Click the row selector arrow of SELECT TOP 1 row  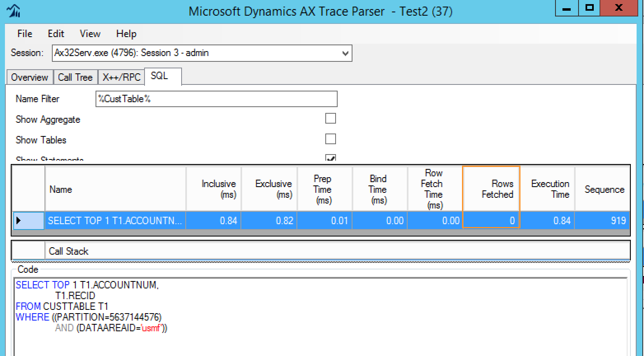pos(28,220)
